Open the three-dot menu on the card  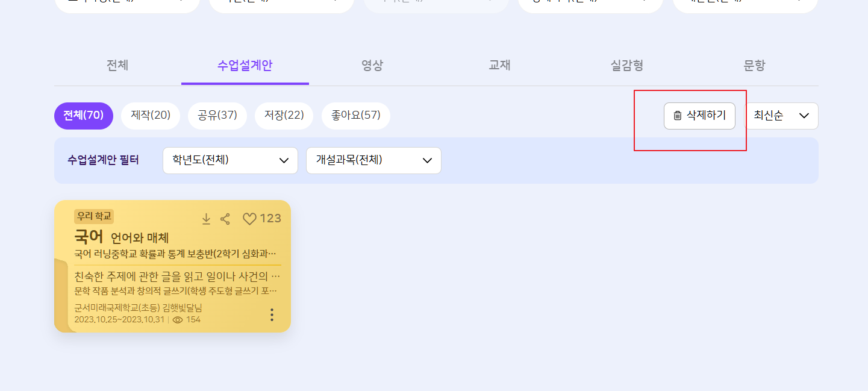click(x=272, y=314)
